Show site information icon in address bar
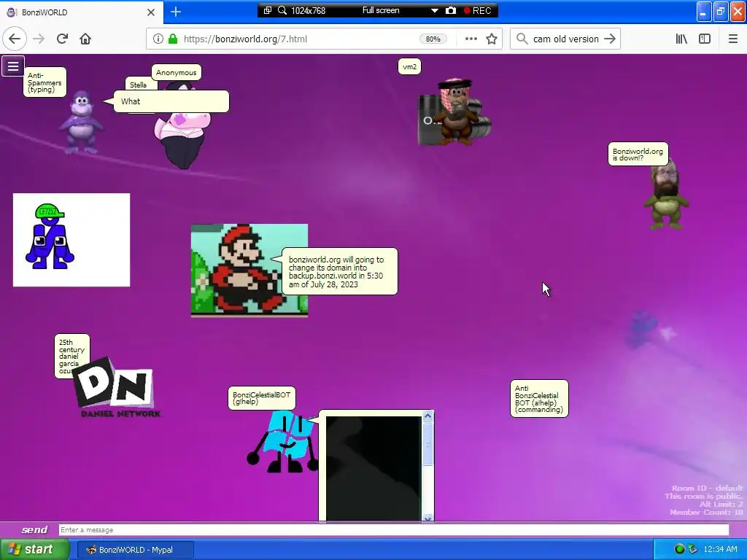The width and height of the screenshot is (747, 560). (x=158, y=39)
